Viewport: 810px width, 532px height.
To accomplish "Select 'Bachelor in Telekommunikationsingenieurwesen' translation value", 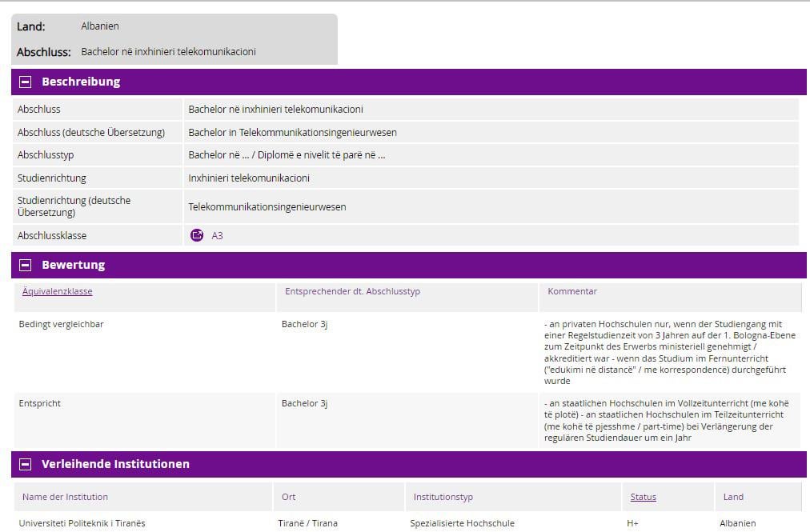I will click(x=292, y=132).
